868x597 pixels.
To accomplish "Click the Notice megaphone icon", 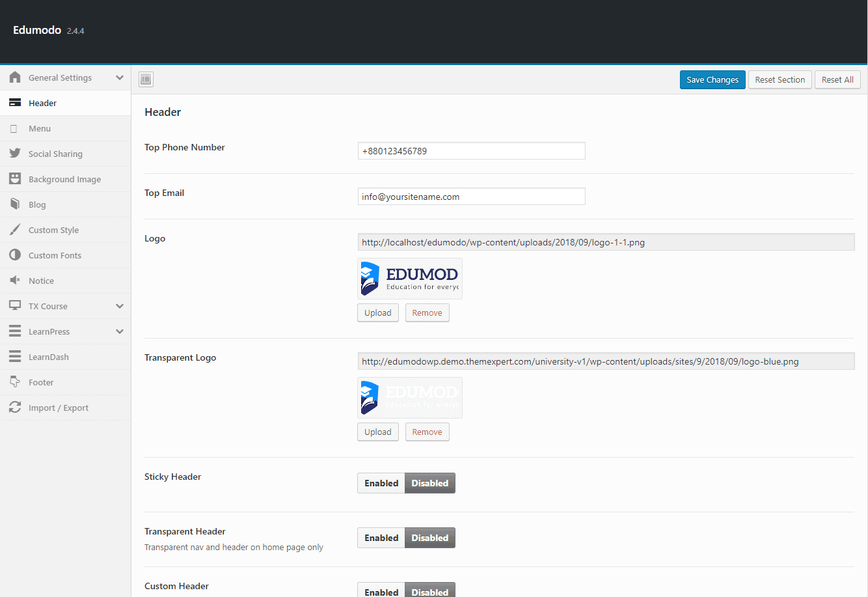I will 15,281.
